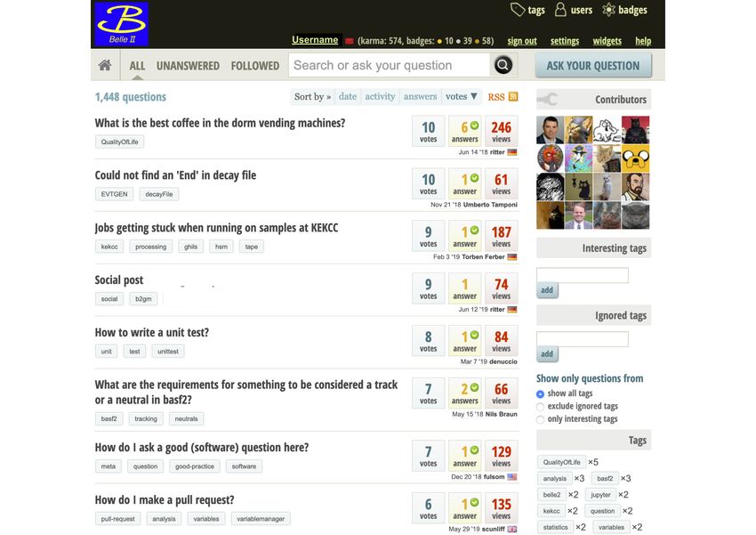756x535 pixels.
Task: Select only interesting tags option
Action: (x=540, y=419)
